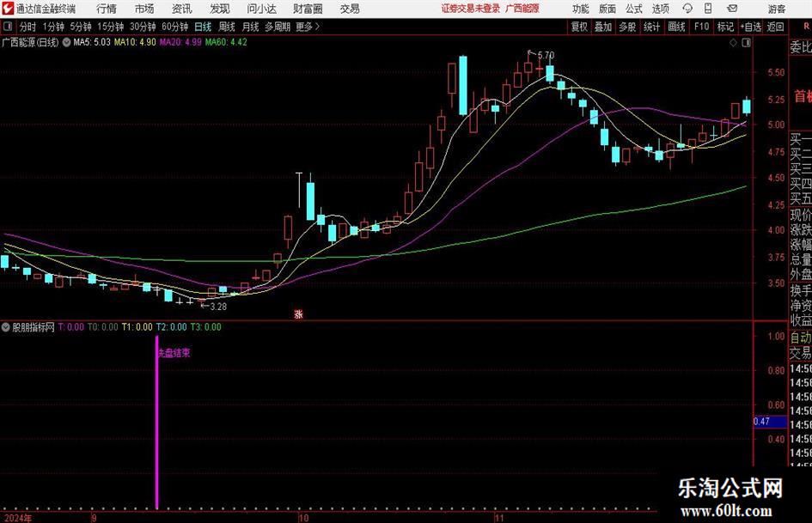
Task: Click the T3: 0.00 indicator value
Action: tap(205, 327)
